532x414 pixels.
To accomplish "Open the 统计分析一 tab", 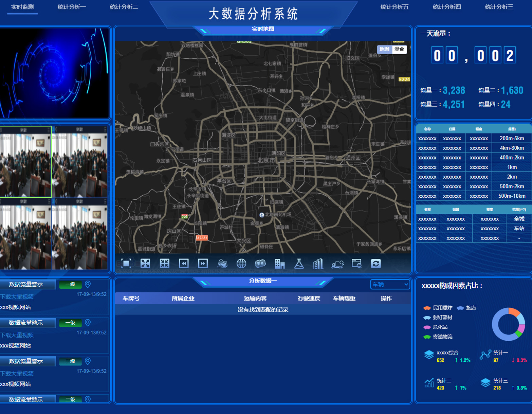I will pyautogui.click(x=72, y=7).
